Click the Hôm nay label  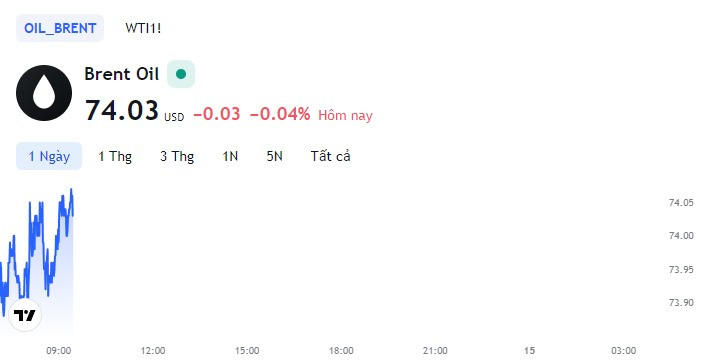345,116
